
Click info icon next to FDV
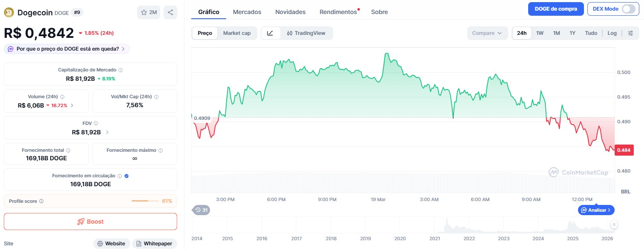96,123
